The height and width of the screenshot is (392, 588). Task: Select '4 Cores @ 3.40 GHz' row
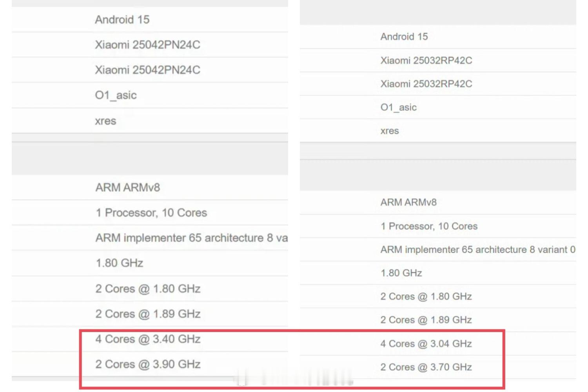(150, 339)
